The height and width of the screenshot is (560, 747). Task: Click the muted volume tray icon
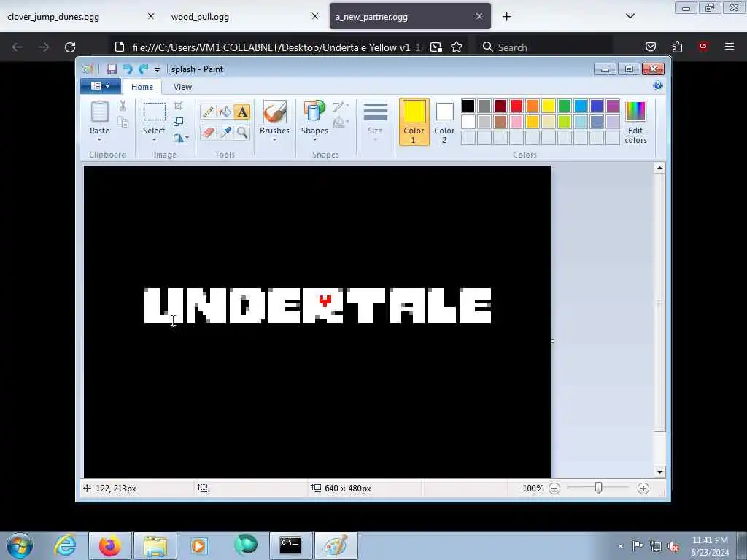click(x=673, y=546)
